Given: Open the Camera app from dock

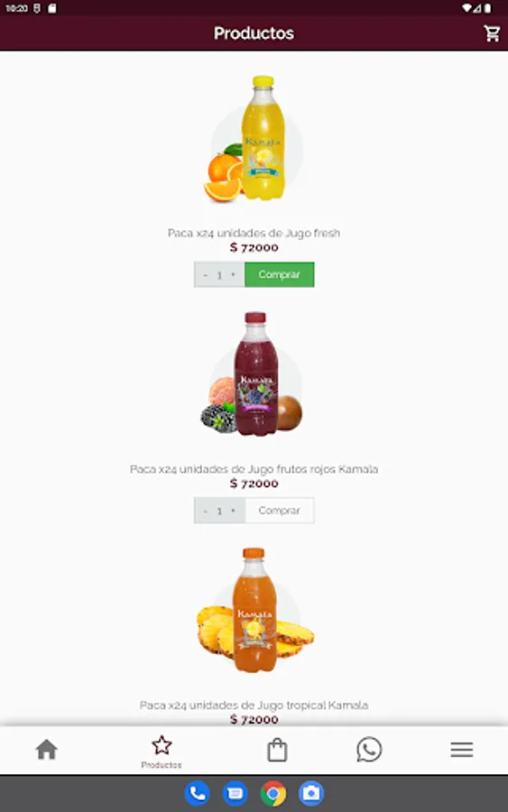Looking at the screenshot, I should (311, 793).
